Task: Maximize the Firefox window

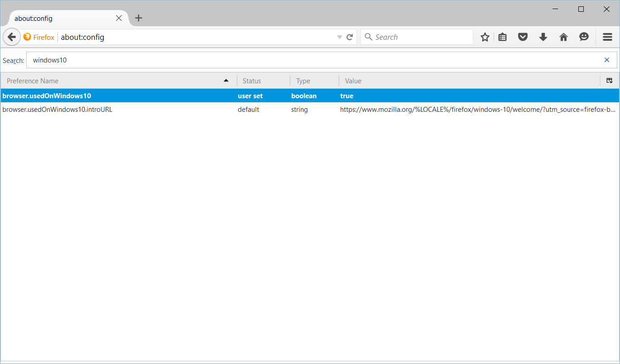Action: click(581, 9)
